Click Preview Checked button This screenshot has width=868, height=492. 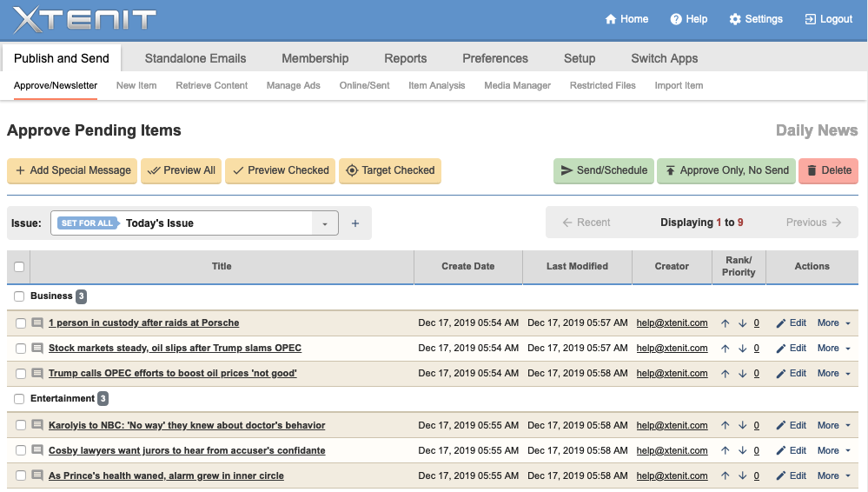(280, 170)
